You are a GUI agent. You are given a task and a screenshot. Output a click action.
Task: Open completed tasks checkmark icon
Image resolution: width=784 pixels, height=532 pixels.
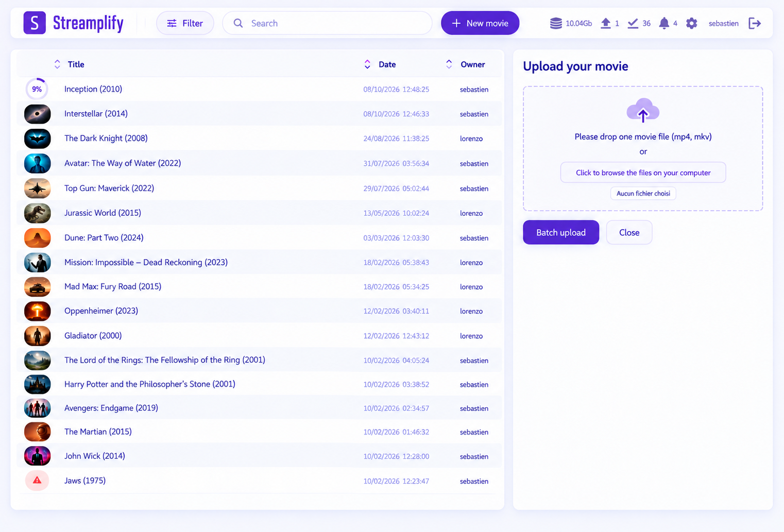point(633,23)
